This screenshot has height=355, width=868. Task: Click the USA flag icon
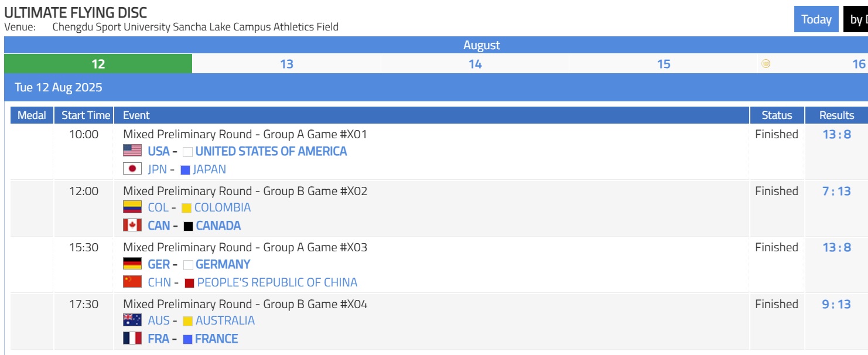click(x=132, y=151)
